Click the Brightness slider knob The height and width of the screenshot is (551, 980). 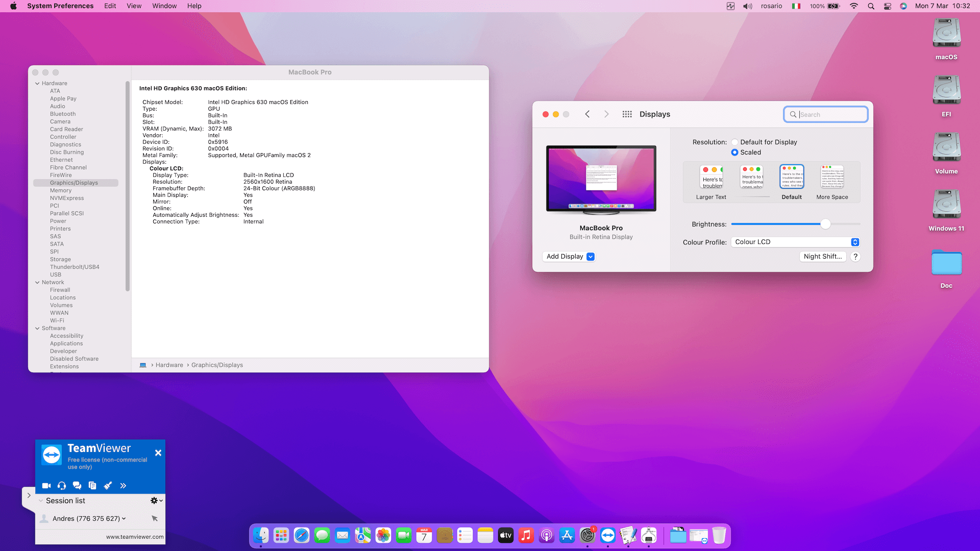pyautogui.click(x=825, y=224)
